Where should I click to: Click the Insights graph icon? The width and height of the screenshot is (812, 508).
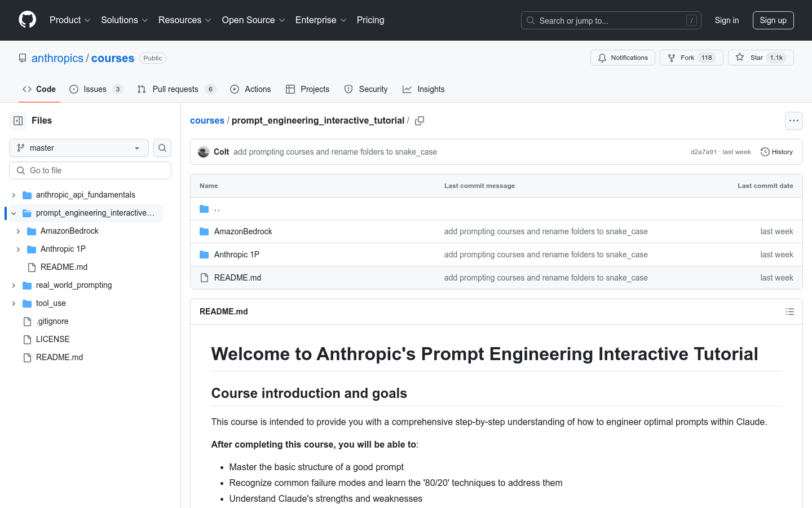tap(407, 89)
